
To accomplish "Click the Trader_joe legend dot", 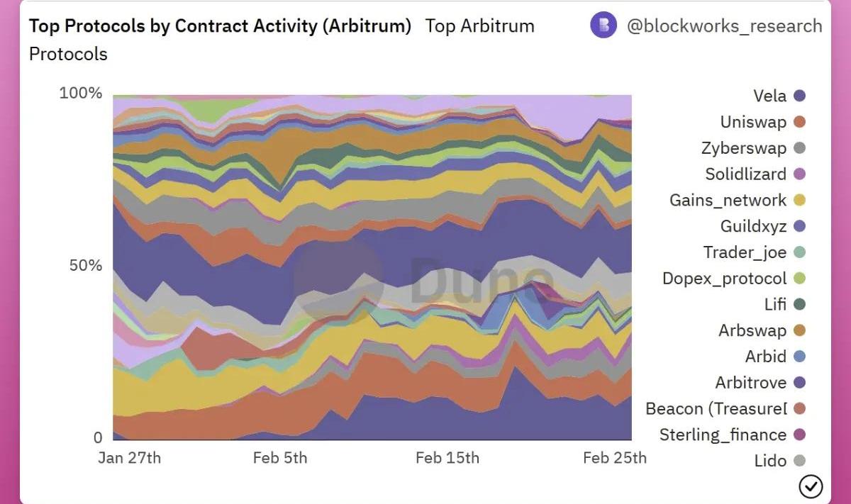I will (x=800, y=252).
